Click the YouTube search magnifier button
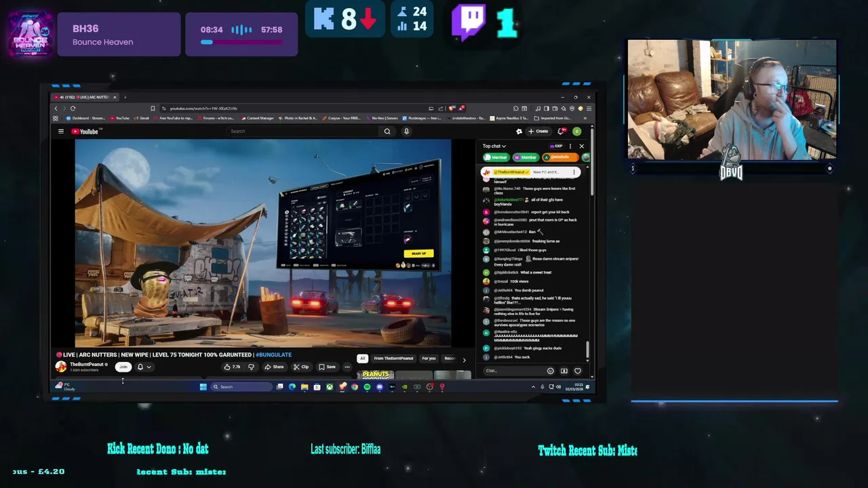This screenshot has width=868, height=488. (x=387, y=131)
